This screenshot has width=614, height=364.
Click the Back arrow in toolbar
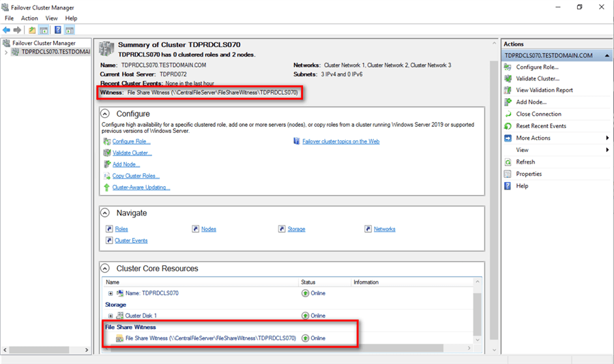tap(7, 30)
